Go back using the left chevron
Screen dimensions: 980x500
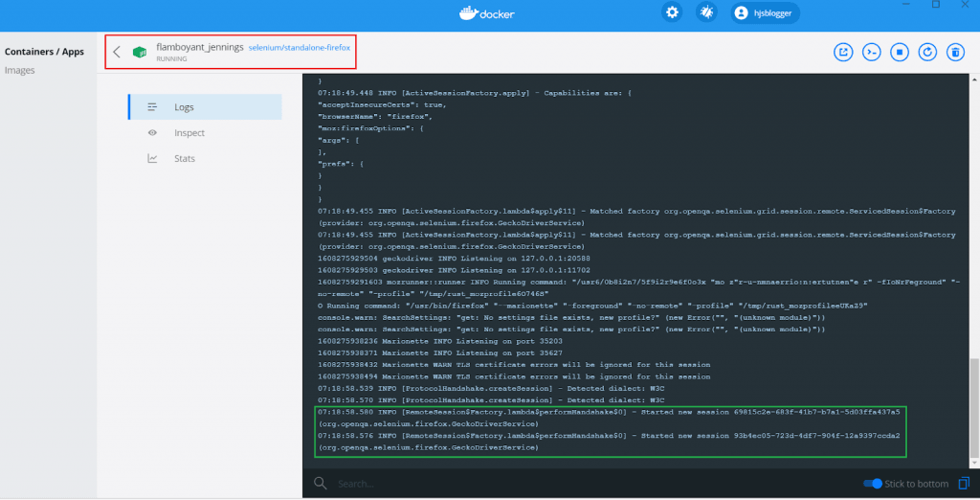click(x=117, y=52)
